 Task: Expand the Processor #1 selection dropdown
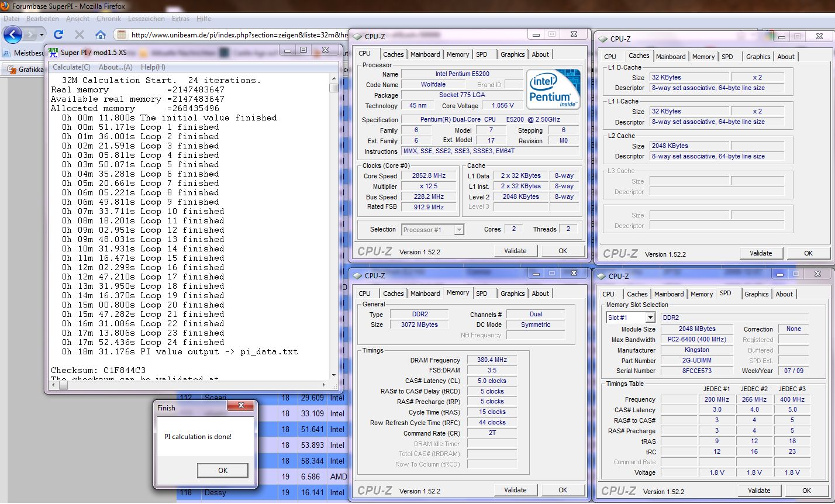click(459, 230)
